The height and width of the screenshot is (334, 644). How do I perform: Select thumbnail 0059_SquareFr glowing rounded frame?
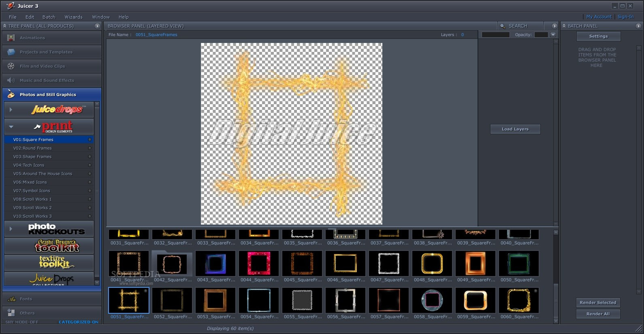(475, 300)
